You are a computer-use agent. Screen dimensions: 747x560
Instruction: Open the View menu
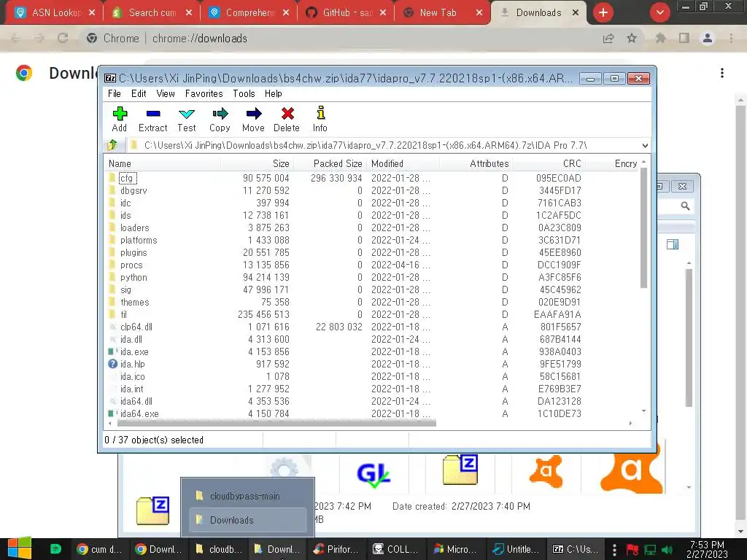click(166, 93)
